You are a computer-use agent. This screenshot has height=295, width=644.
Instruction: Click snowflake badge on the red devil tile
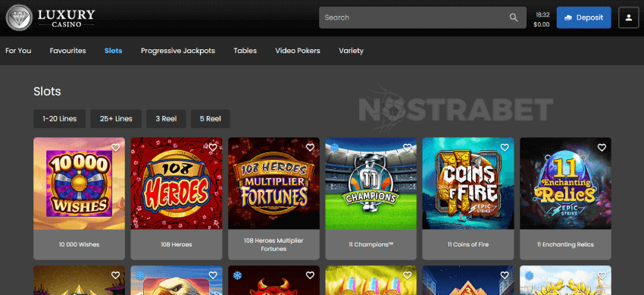click(x=237, y=275)
